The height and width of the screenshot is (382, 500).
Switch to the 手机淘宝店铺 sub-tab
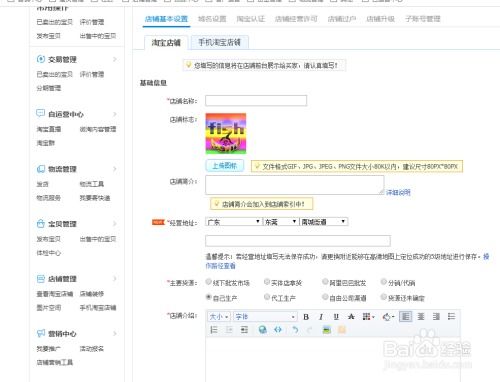[220, 42]
